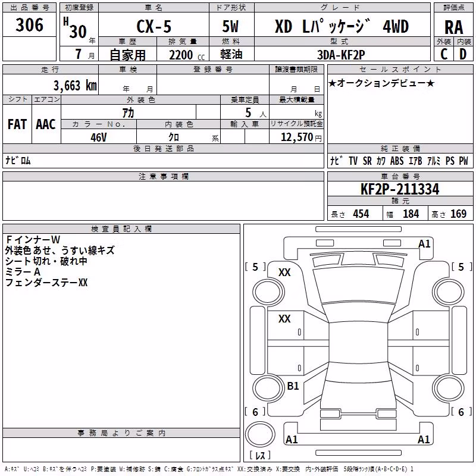The image size is (476, 476).
Task: Select note 外装色あせ、うすい線キズ
Action: pos(60,250)
